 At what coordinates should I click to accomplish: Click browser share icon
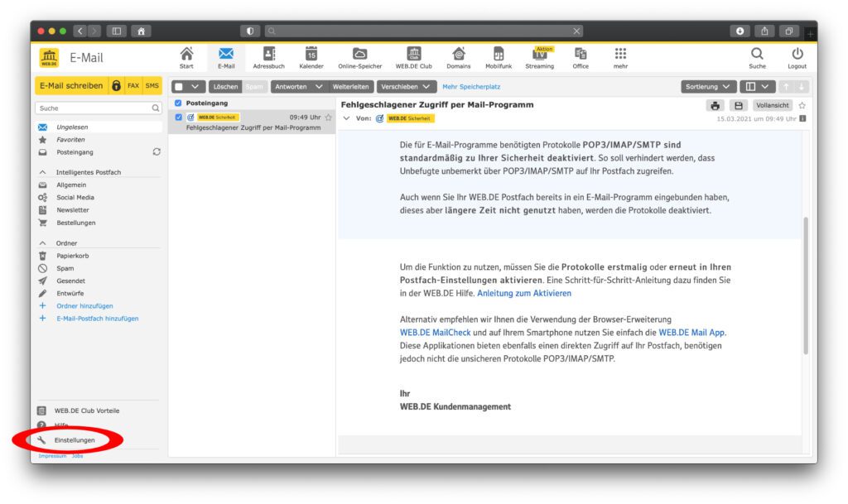764,31
